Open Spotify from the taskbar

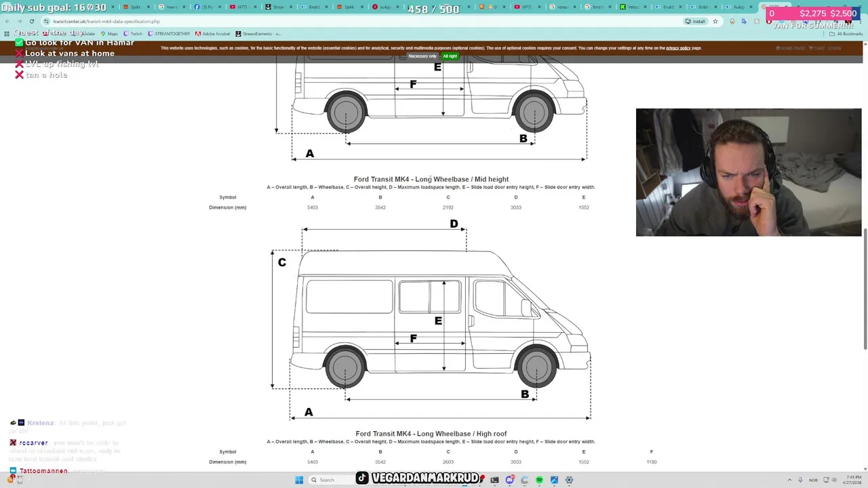pyautogui.click(x=539, y=480)
